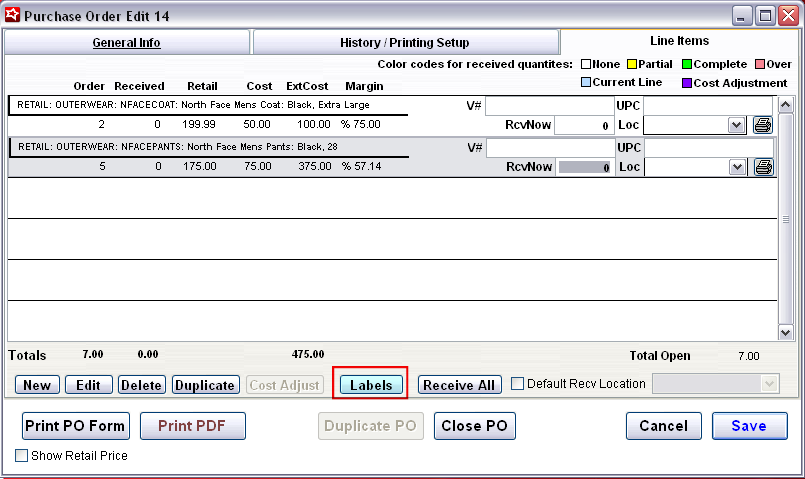Click the app icon in the title bar
The image size is (805, 479).
tap(12, 15)
